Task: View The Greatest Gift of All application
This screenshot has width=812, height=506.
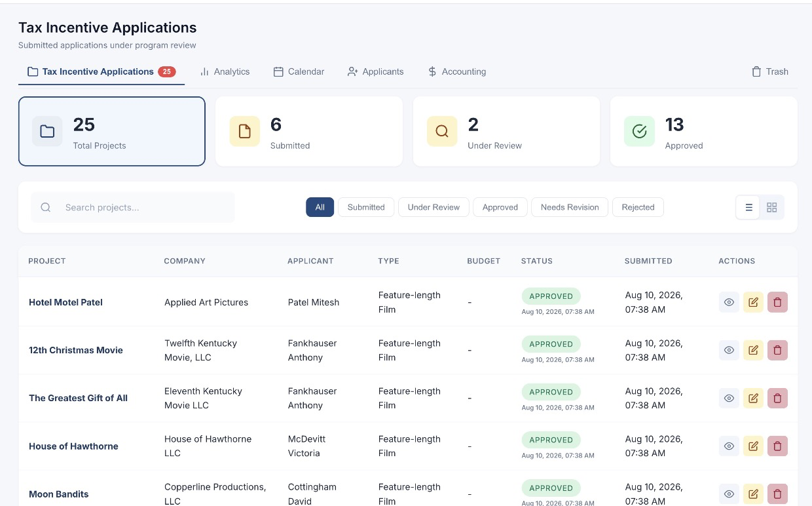Action: tap(729, 398)
